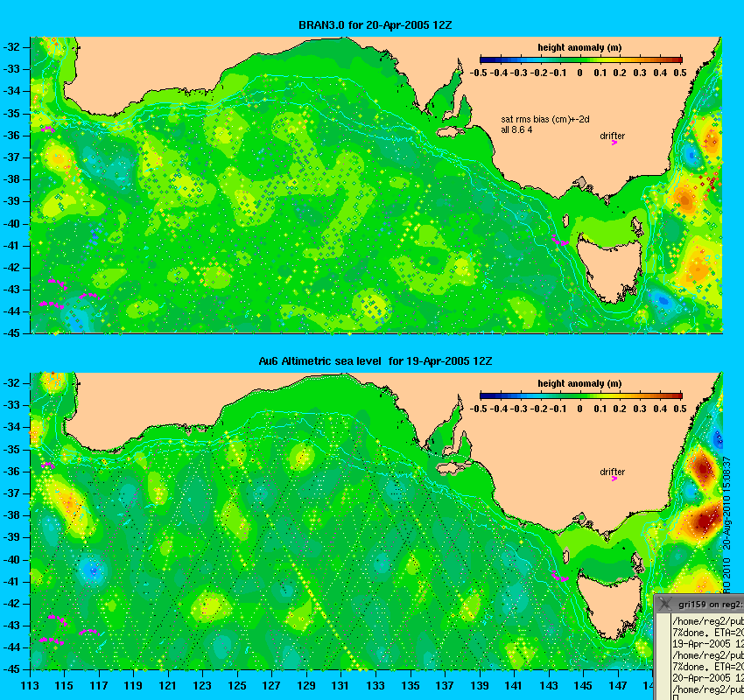Click longitude label '121' on the bottom axis
This screenshot has height=700, width=744.
pos(168,686)
